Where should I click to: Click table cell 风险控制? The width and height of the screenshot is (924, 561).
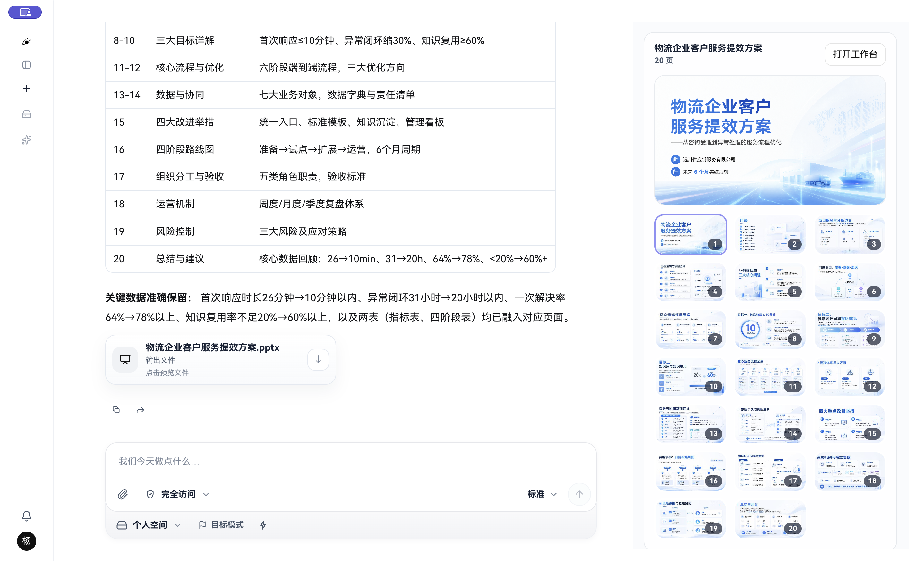click(x=175, y=231)
